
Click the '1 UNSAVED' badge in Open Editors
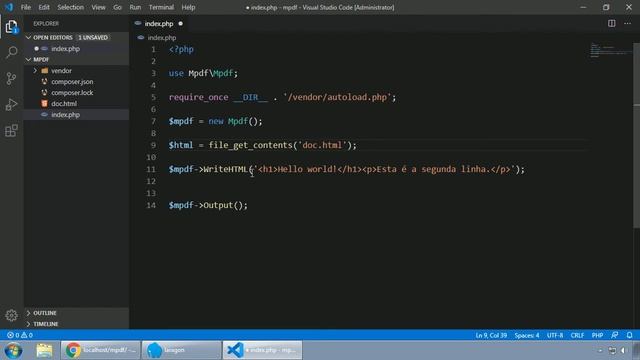tap(93, 37)
